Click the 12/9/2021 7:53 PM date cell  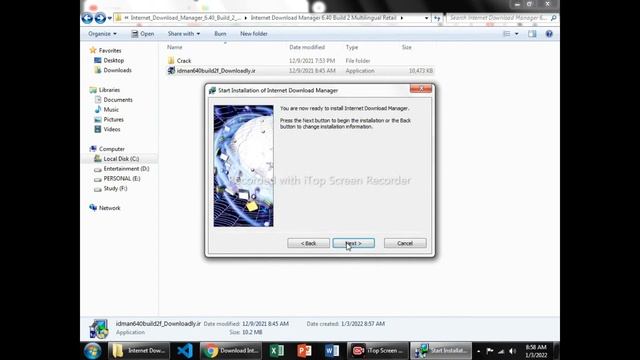(312, 61)
